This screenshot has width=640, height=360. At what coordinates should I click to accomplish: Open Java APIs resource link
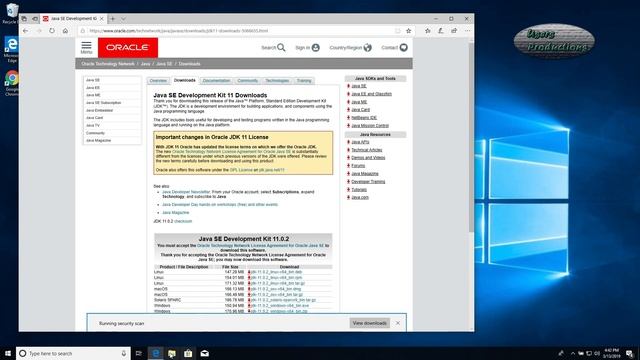click(360, 142)
